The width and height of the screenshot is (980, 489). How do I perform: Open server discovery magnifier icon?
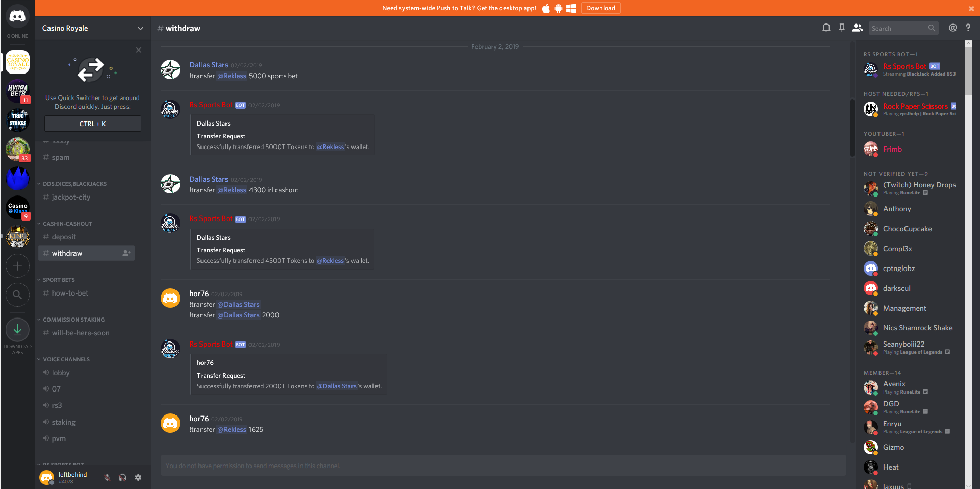(x=17, y=295)
